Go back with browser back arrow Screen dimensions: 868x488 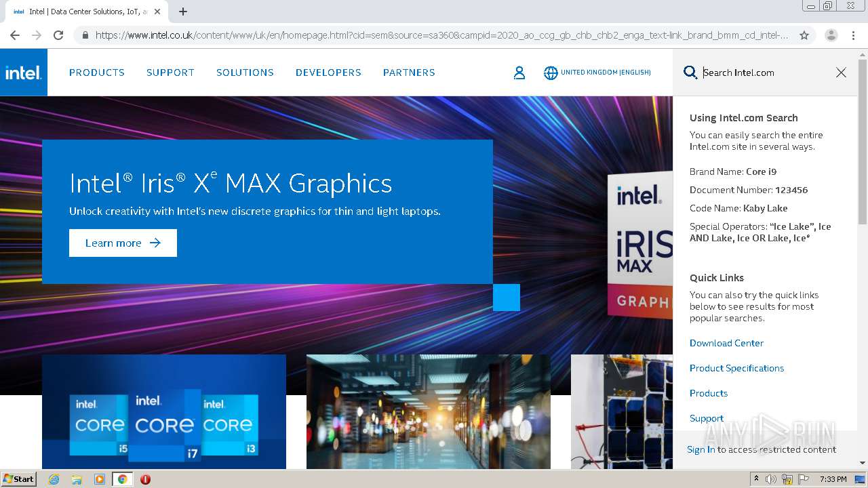point(15,35)
